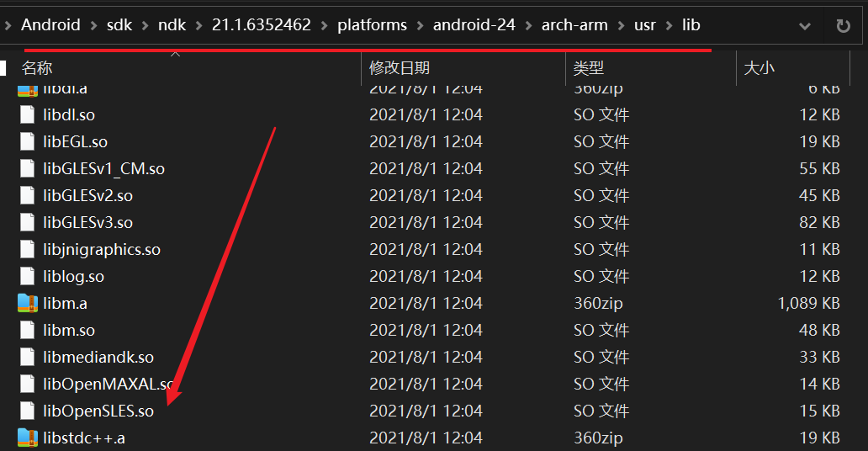Screen dimensions: 868x451
Task: Click the libmediandk.so file icon
Action: [28, 357]
